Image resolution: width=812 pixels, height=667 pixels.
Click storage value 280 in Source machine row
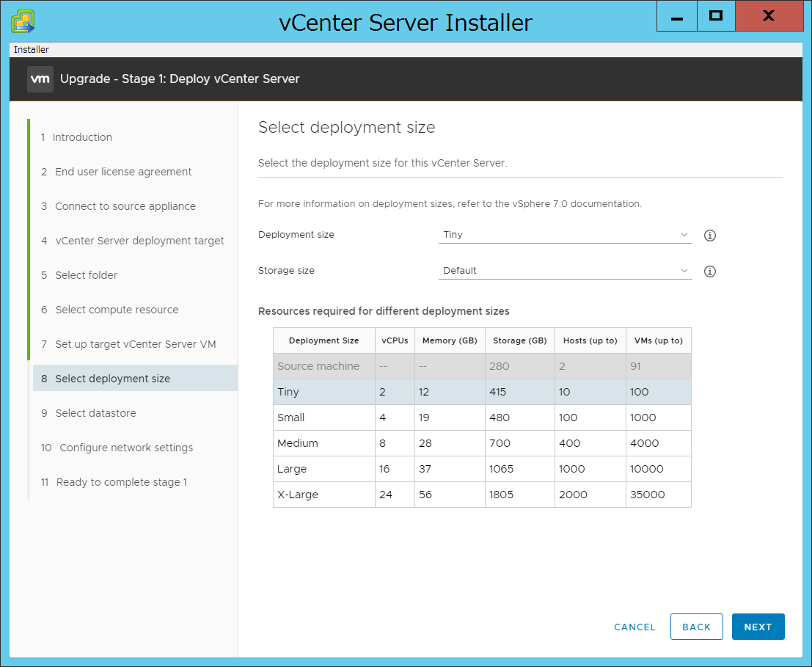(x=500, y=366)
